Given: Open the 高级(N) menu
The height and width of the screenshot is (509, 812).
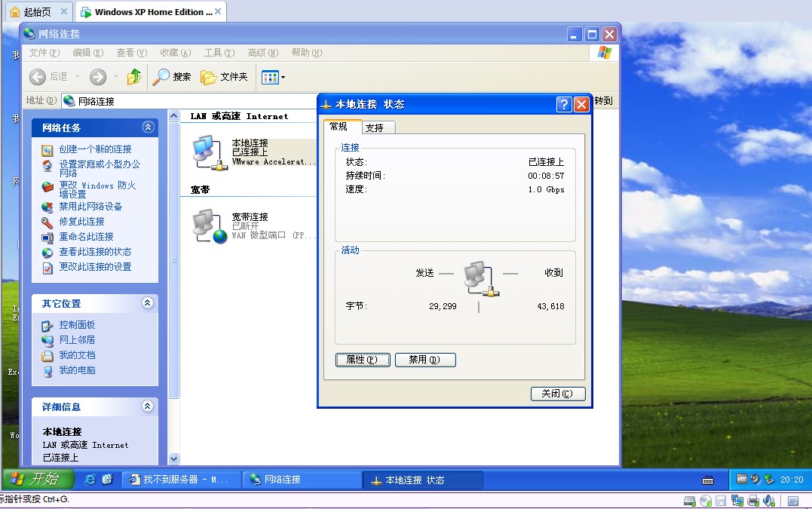Looking at the screenshot, I should tap(263, 52).
